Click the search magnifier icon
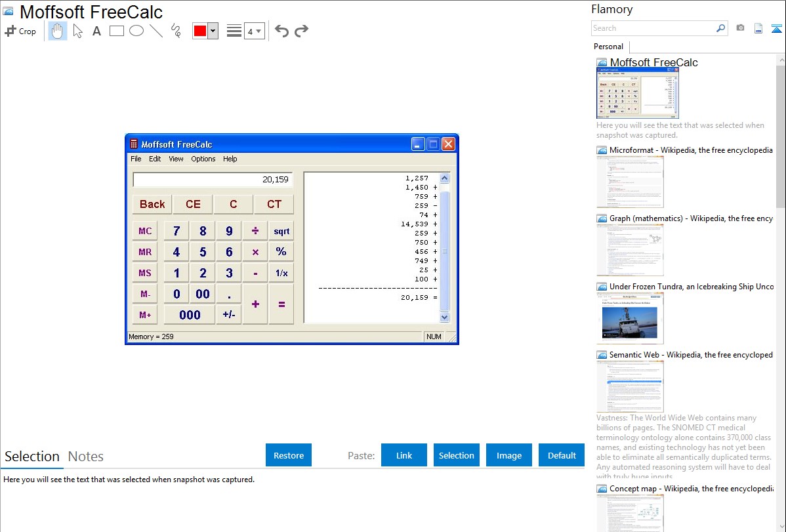 click(x=720, y=28)
